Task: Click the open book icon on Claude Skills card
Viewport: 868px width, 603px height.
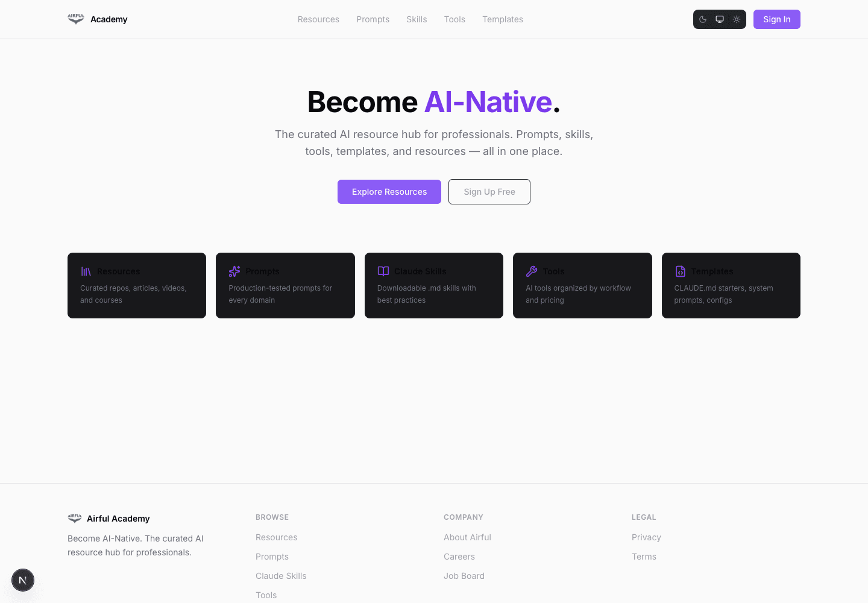Action: (x=383, y=271)
